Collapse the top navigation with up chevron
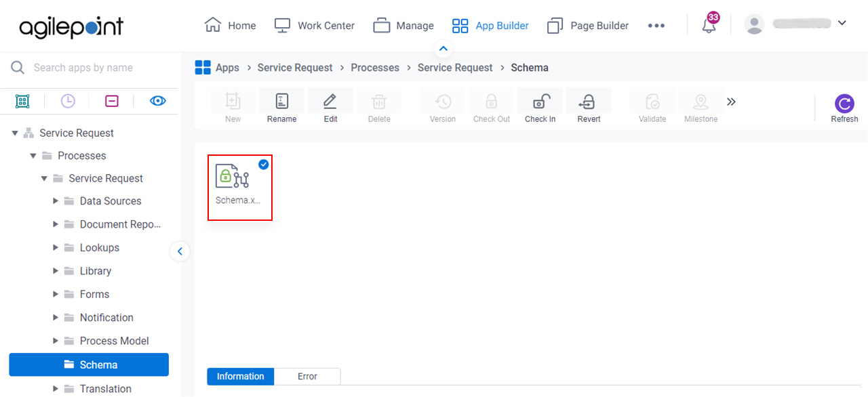868x397 pixels. pyautogui.click(x=443, y=49)
